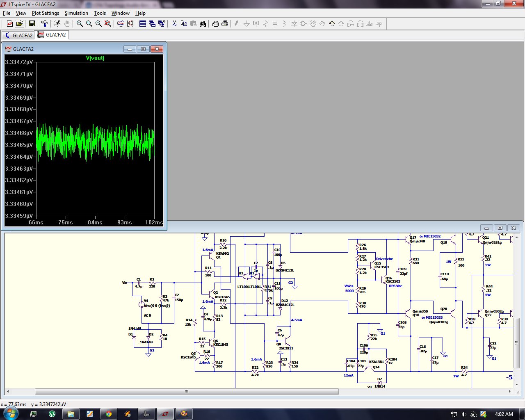This screenshot has height=420, width=525.
Task: Click the Print Setup icon
Action: pyautogui.click(x=215, y=24)
